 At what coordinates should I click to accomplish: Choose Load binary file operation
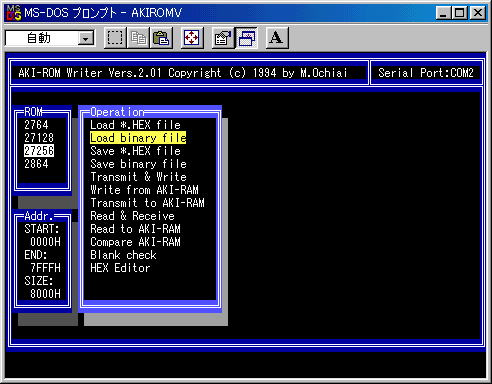click(x=138, y=138)
